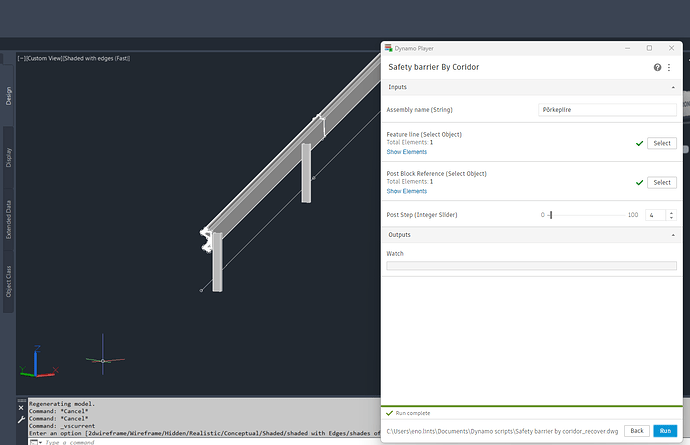The height and width of the screenshot is (445, 690).
Task: Collapse the Inputs section
Action: click(673, 87)
